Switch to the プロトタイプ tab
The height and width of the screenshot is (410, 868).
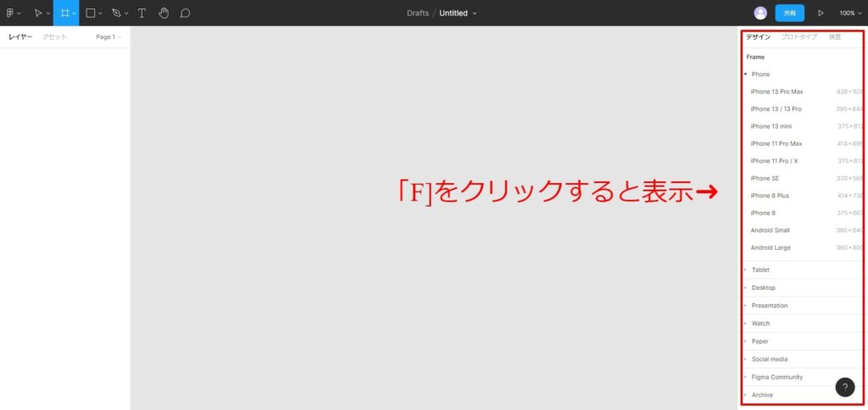(x=798, y=37)
